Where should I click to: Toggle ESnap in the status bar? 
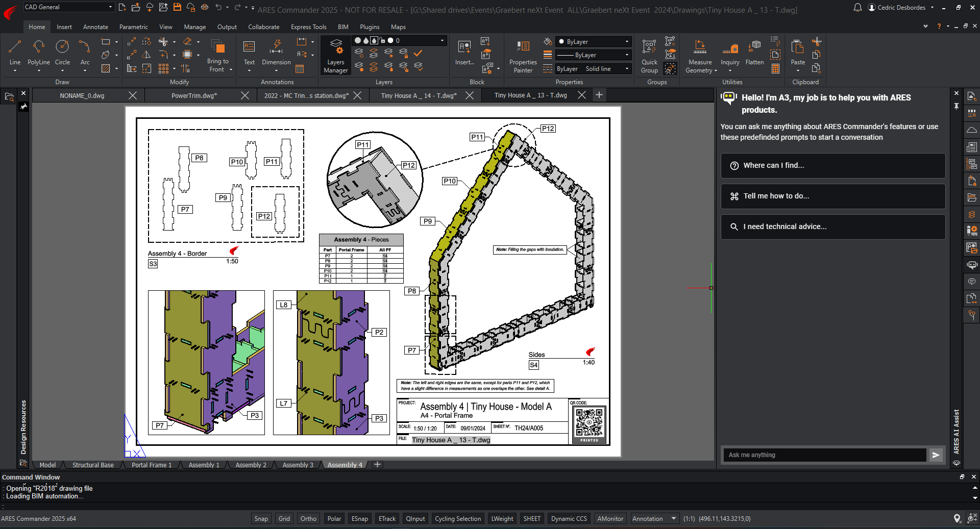[359, 519]
